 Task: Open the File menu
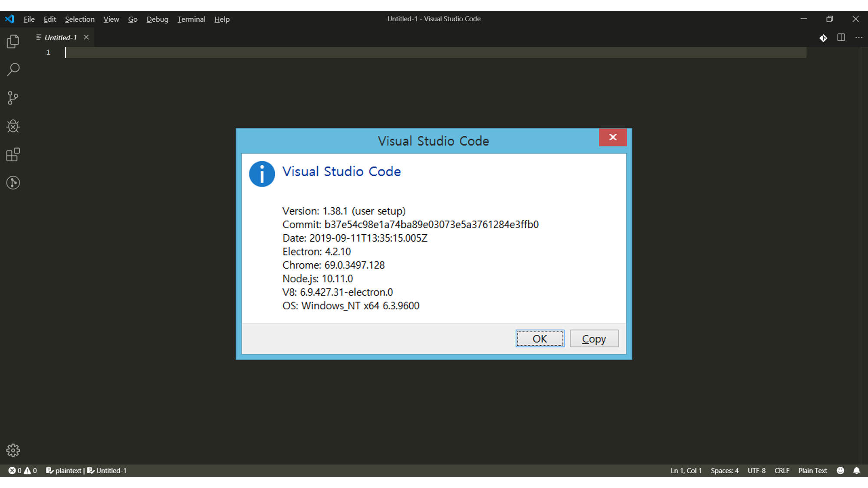point(28,19)
